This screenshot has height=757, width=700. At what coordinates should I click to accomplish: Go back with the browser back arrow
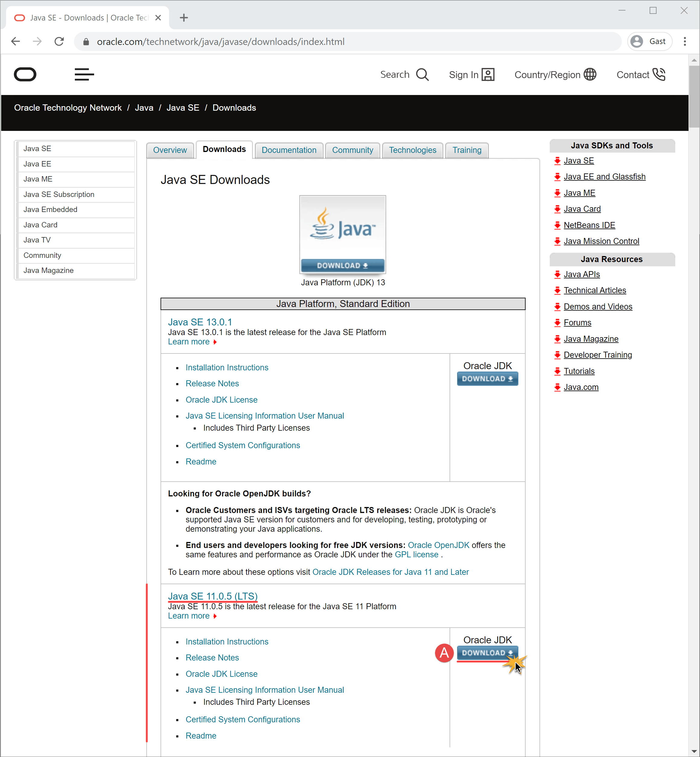click(x=15, y=41)
